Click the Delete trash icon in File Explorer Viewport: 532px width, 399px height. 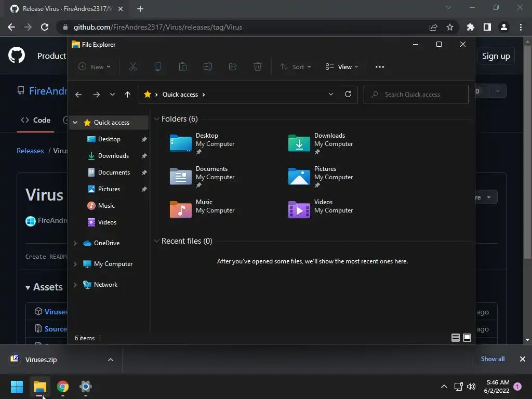click(x=258, y=67)
